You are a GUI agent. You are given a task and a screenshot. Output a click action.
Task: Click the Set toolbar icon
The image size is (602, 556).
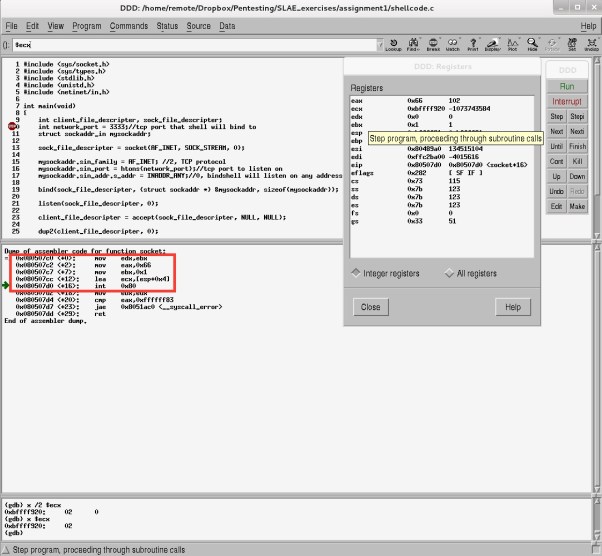click(571, 44)
